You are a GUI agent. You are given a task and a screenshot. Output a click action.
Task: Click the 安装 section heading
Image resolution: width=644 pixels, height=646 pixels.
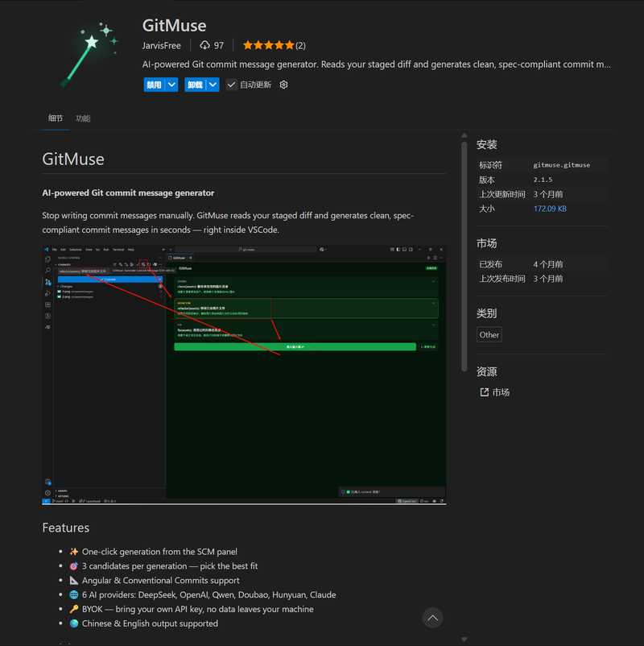(487, 145)
